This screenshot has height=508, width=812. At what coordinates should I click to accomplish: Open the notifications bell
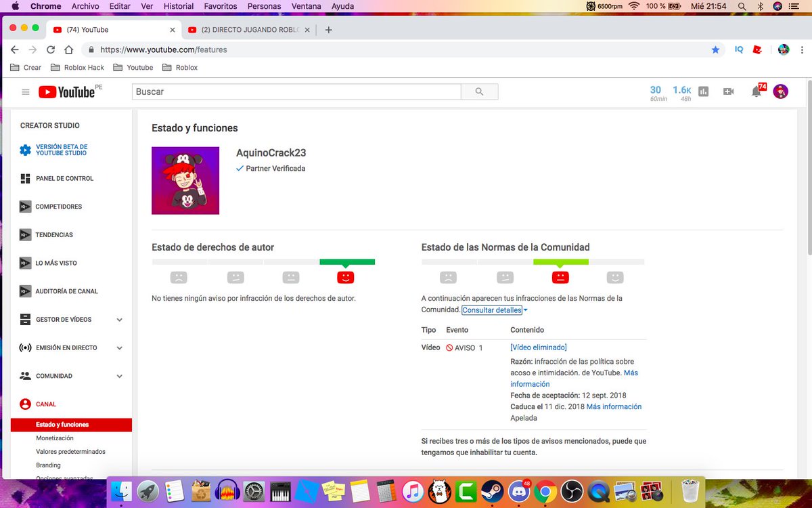pyautogui.click(x=757, y=91)
